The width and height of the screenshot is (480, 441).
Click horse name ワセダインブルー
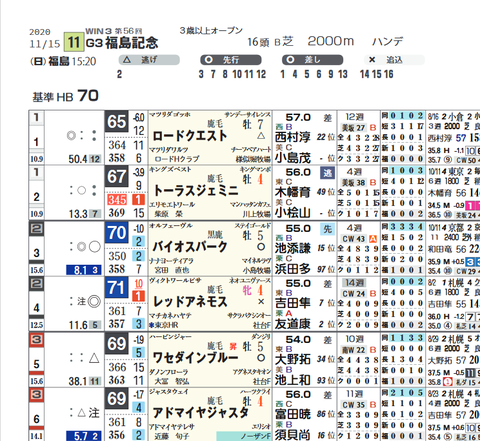[x=195, y=358]
